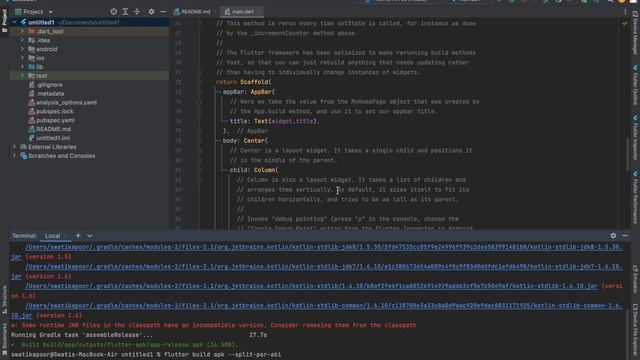The height and width of the screenshot is (360, 640).
Task: Hide the Terminal panel with minus icon
Action: click(x=625, y=236)
